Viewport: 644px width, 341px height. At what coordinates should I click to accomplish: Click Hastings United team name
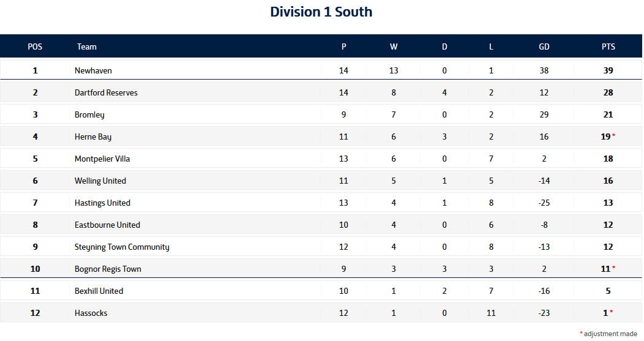point(102,203)
